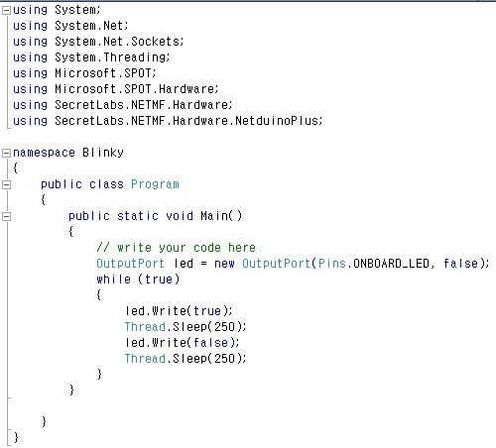Viewport: 496px width, 448px height.
Task: Click the 'static' keyword before void Main
Action: [138, 216]
